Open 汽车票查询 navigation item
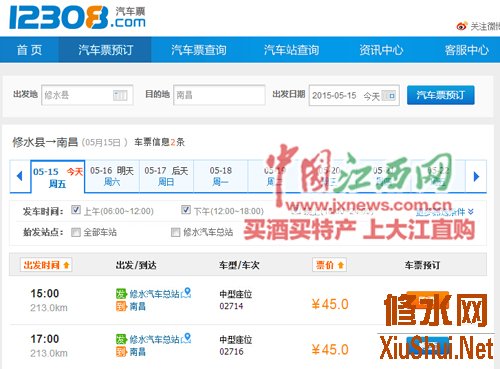This screenshot has width=500, height=369. [x=198, y=50]
